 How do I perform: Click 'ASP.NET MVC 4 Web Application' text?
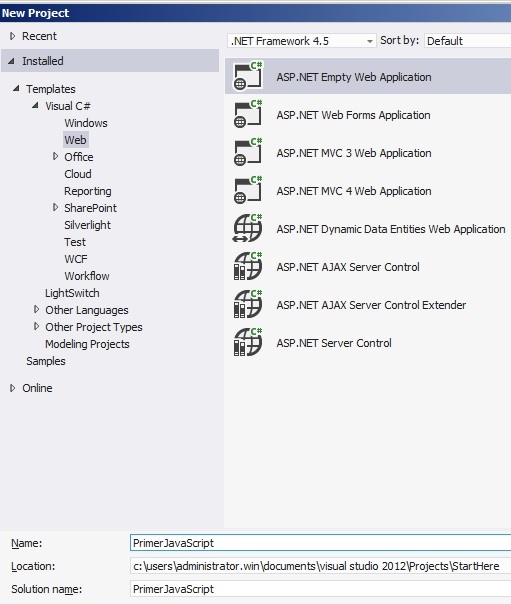click(354, 191)
